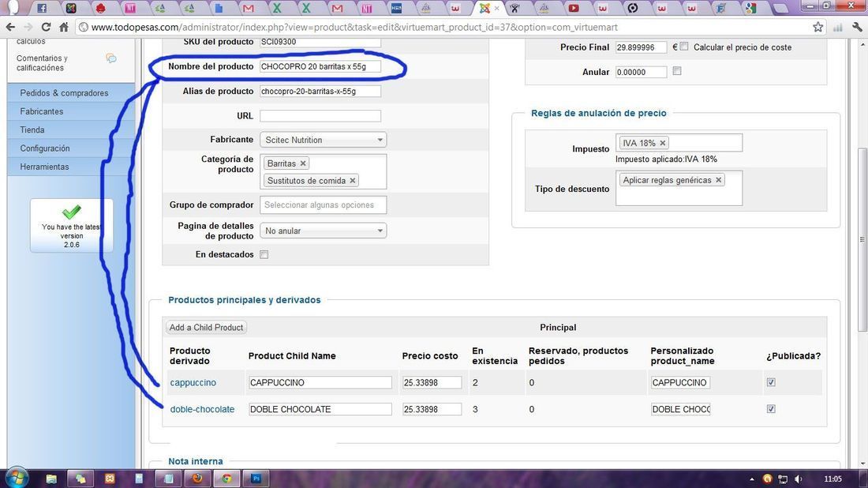This screenshot has width=868, height=488.
Task: Remove the Aplicar reglas genéricas tag
Action: coord(719,180)
